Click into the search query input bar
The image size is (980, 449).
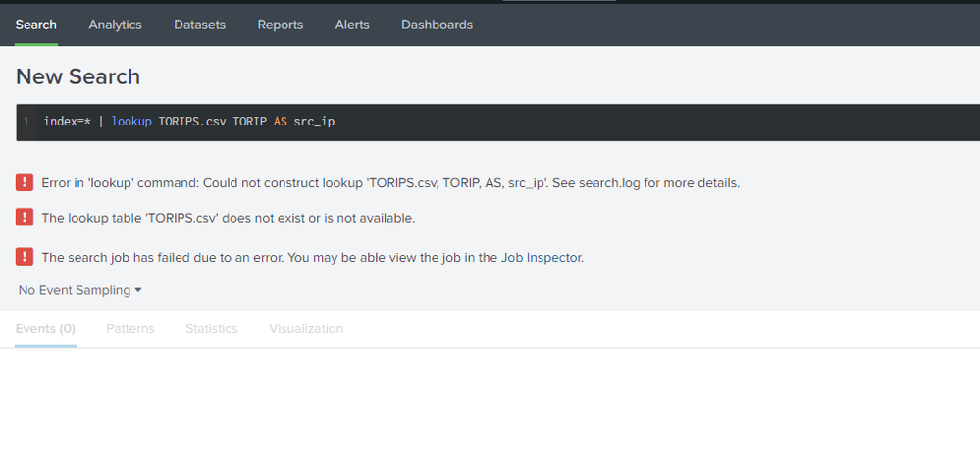pos(589,122)
